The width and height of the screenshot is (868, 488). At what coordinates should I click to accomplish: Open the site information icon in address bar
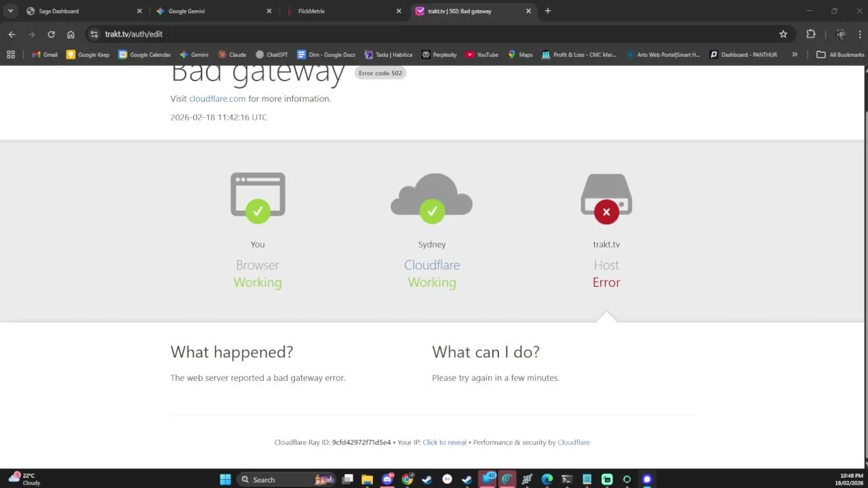(x=94, y=34)
